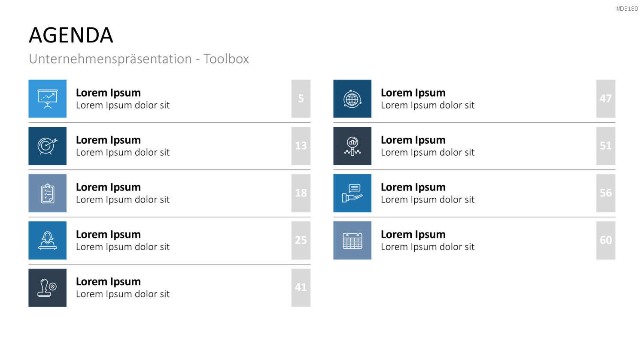Image resolution: width=644 pixels, height=362 pixels.
Task: Click the #D3180 slide code
Action: coord(627,9)
